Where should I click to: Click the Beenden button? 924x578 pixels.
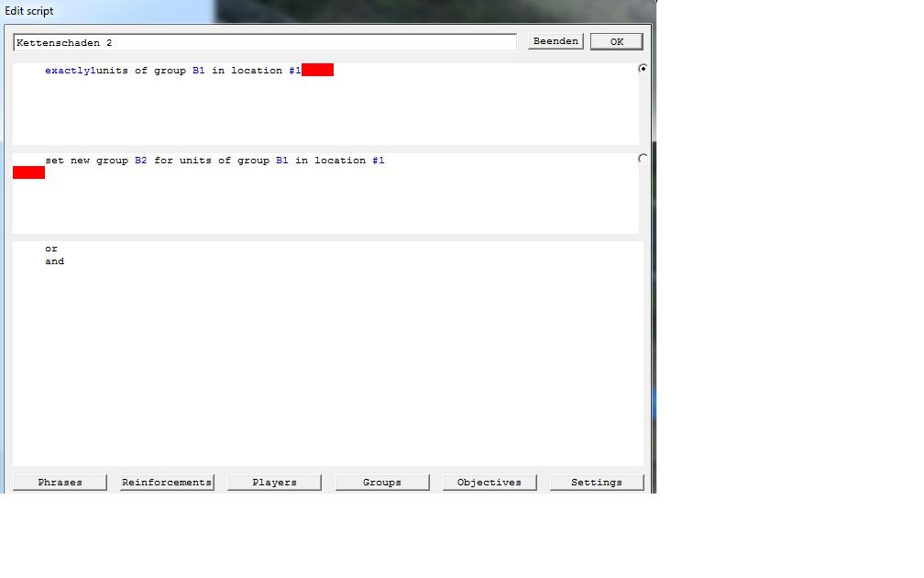tap(555, 41)
